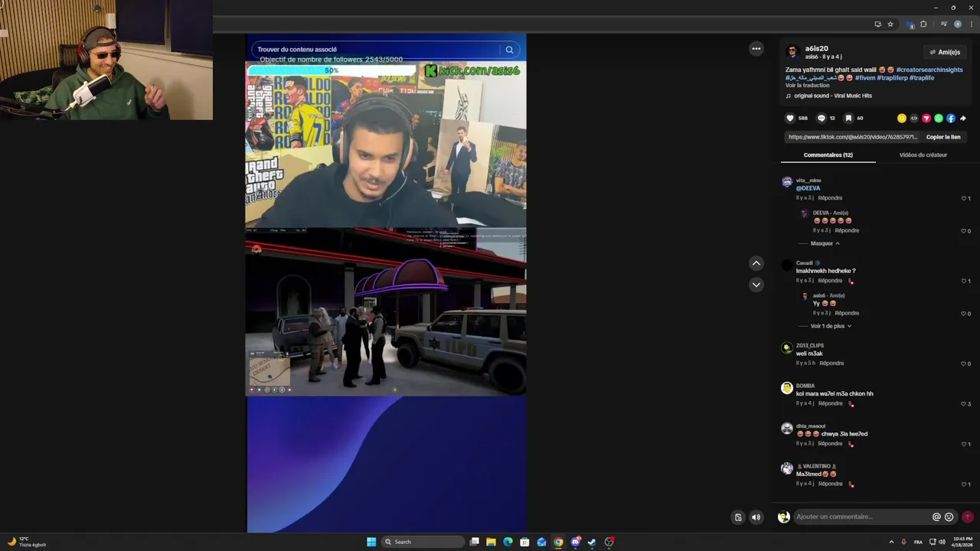Viewport: 980px width, 551px height.
Task: Click the taskbar Search box
Action: pyautogui.click(x=423, y=542)
